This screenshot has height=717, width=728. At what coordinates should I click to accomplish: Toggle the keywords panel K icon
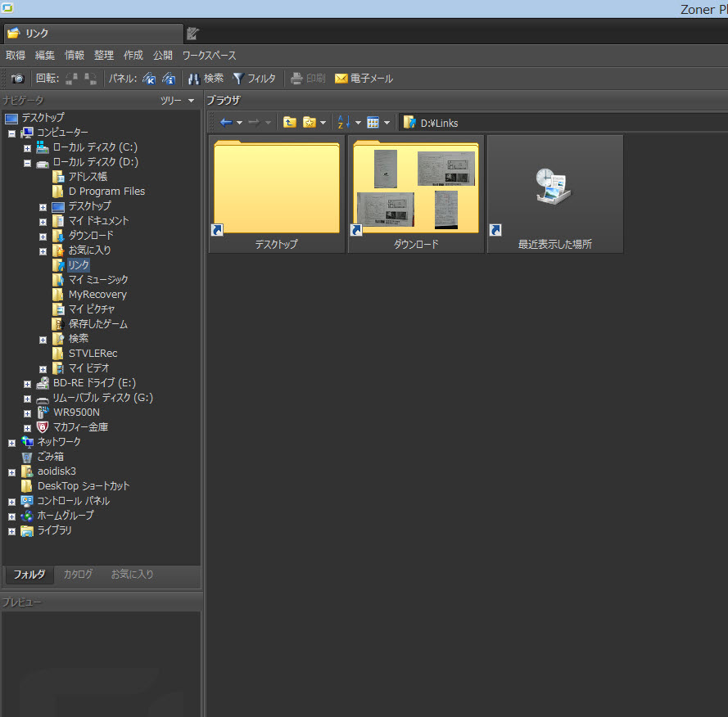pos(149,79)
